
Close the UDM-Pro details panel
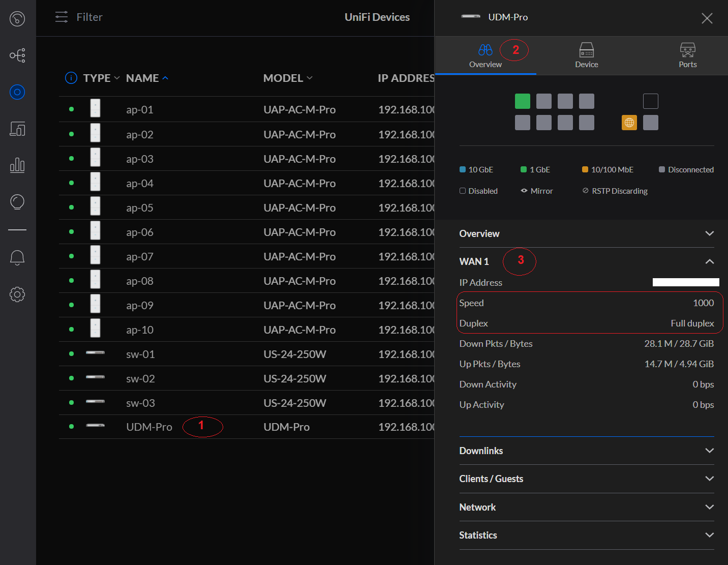[x=707, y=18]
